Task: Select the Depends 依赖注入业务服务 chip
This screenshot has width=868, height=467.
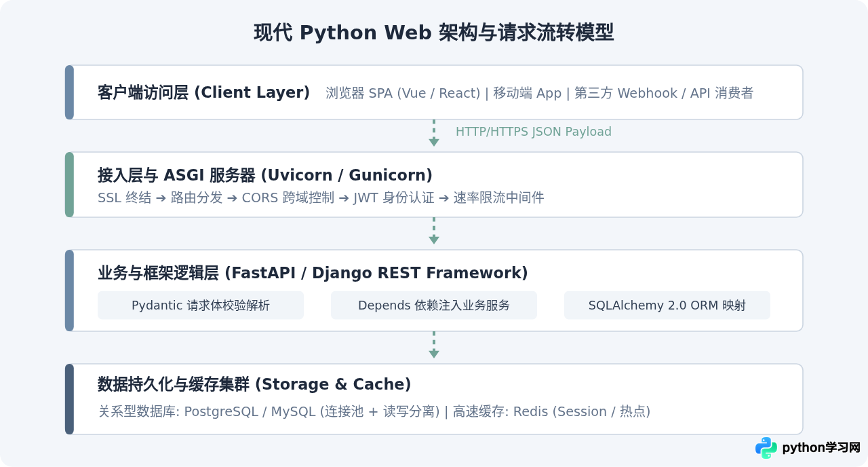Action: pos(434,305)
